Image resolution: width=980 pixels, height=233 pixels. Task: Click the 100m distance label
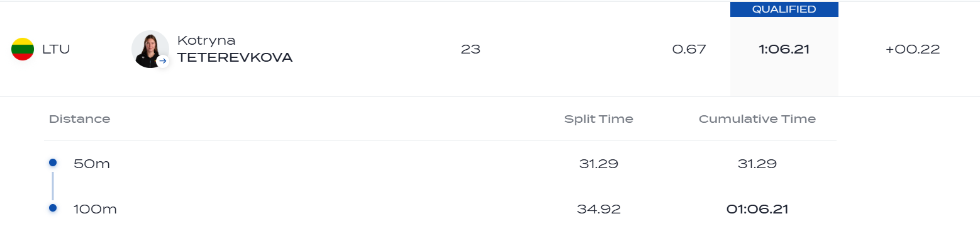[x=95, y=209]
